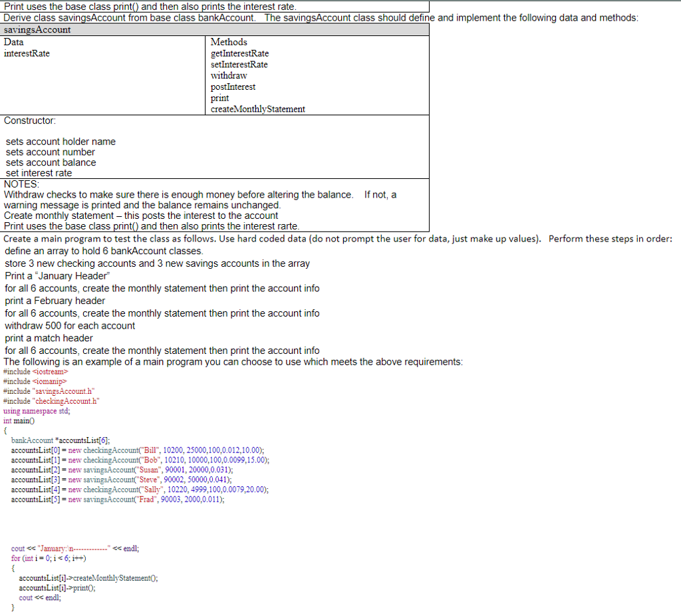Click the 'print a February header' step
Screen dimensions: 681x616
point(55,301)
